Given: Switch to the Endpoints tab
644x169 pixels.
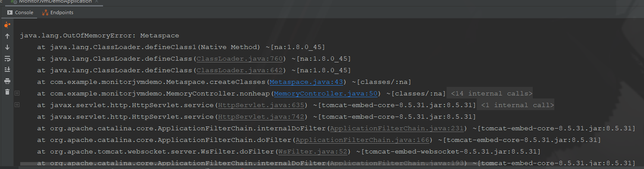Looking at the screenshot, I should (x=58, y=12).
